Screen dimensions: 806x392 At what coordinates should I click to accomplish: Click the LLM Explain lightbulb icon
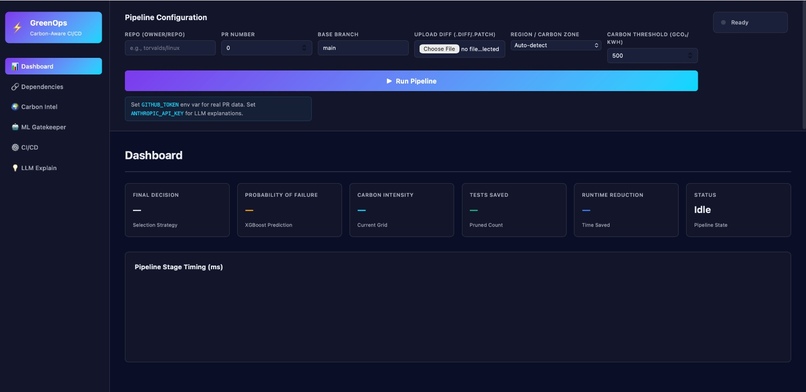(15, 168)
